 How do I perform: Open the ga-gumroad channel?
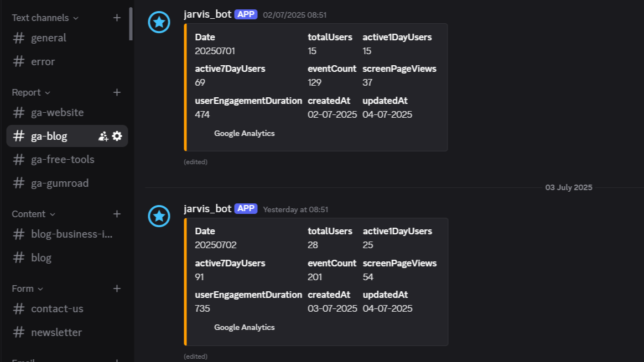[x=67, y=183]
